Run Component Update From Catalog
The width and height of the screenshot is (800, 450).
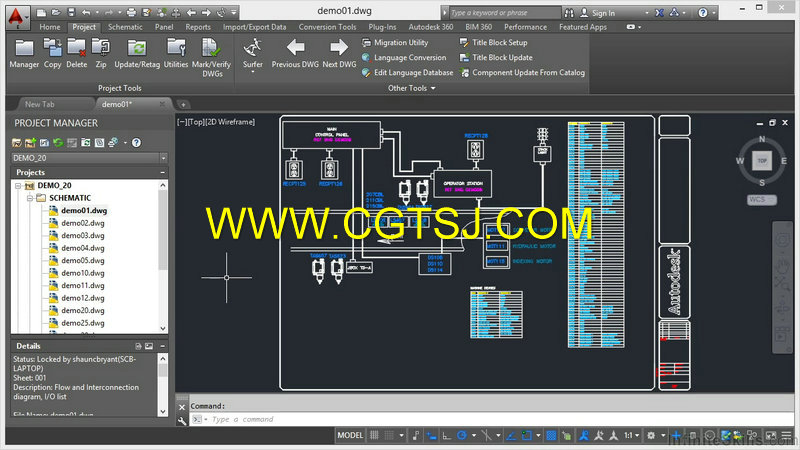click(522, 72)
